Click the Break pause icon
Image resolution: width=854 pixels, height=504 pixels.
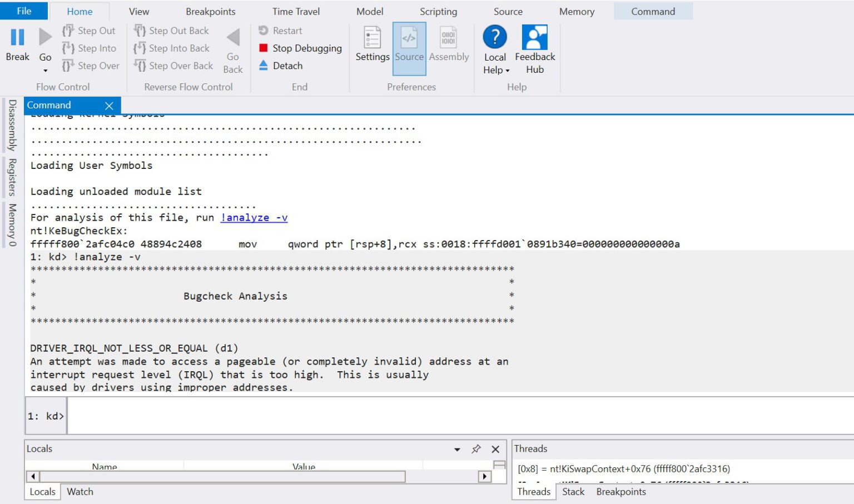[18, 37]
